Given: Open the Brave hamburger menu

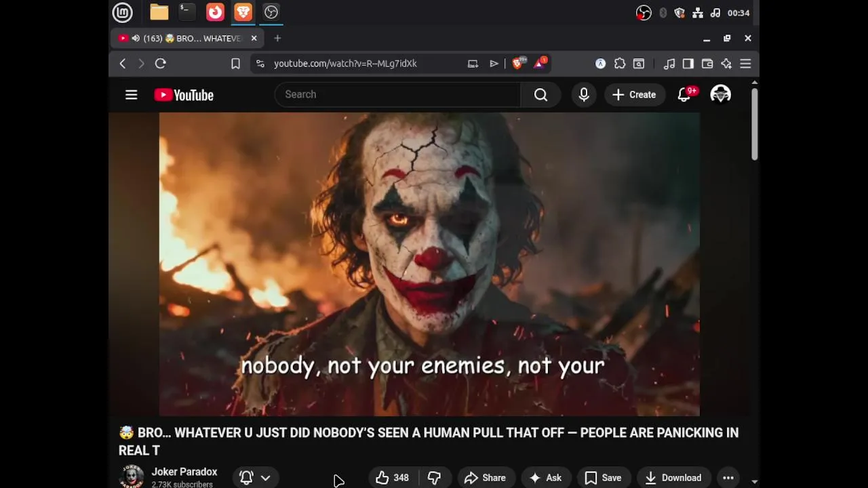Looking at the screenshot, I should (745, 64).
